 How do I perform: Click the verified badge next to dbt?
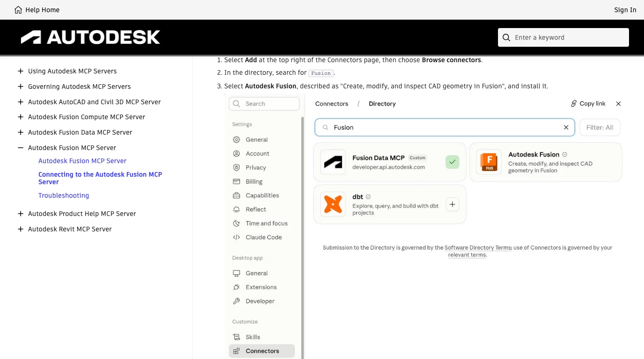368,197
